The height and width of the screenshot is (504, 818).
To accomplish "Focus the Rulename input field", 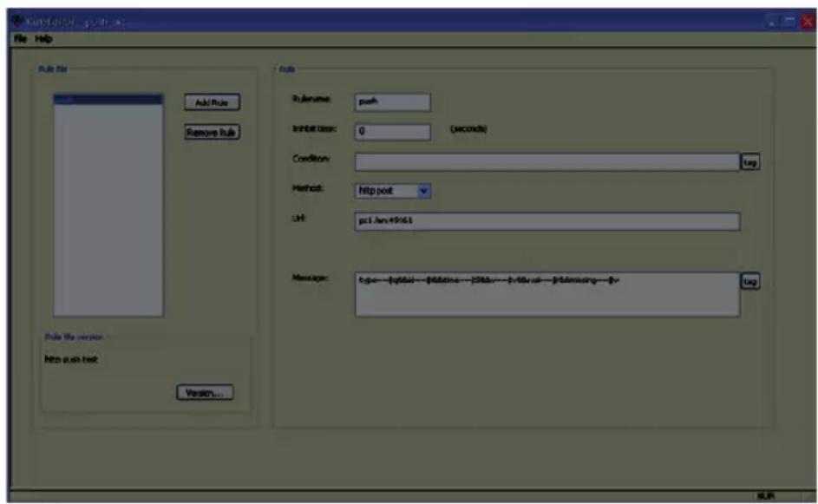I will (x=392, y=101).
